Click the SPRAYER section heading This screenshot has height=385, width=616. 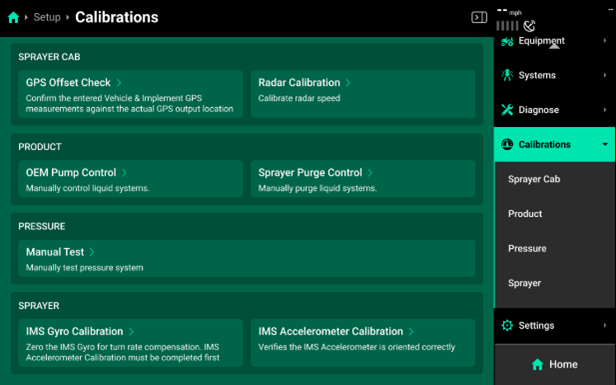click(38, 306)
